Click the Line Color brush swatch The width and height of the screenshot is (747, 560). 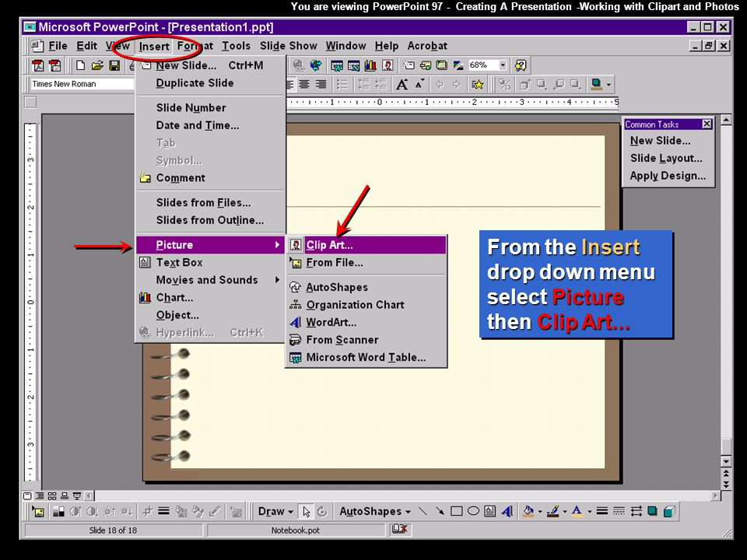click(552, 512)
